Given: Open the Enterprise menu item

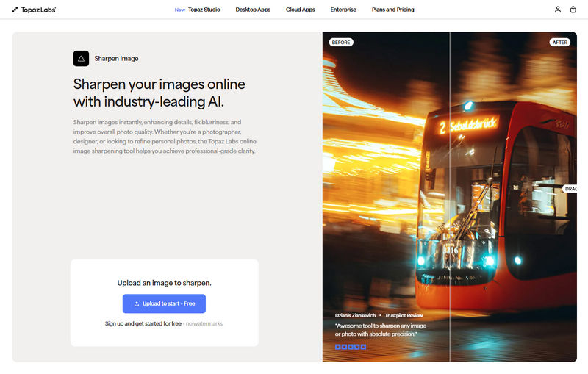Looking at the screenshot, I should coord(343,10).
